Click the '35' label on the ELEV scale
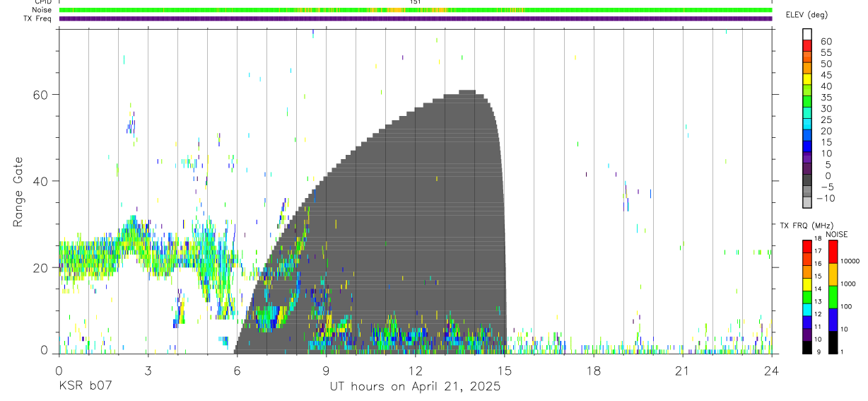Viewport: 868px width, 401px height. 826,98
